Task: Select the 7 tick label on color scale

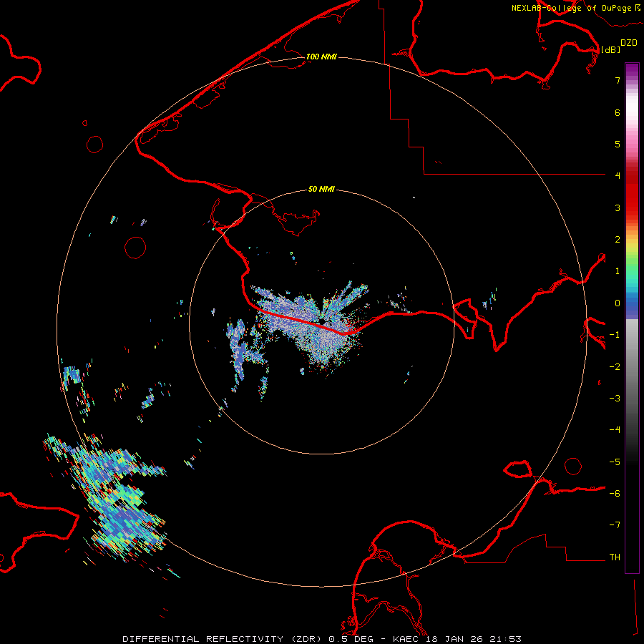Action: pos(618,80)
